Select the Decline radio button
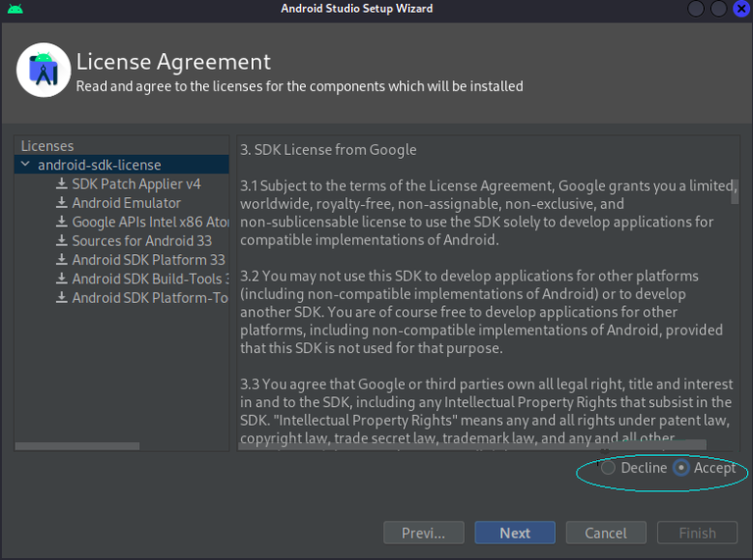Viewport: 753px width, 560px height. click(609, 468)
